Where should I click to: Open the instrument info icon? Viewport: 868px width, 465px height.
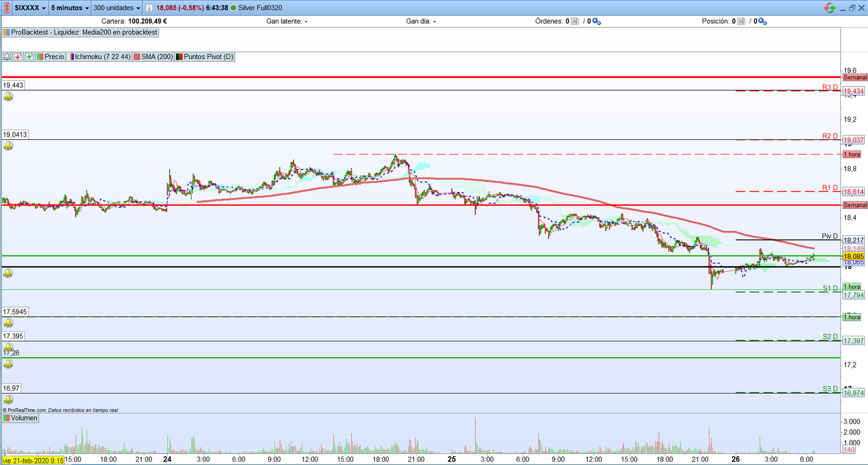[149, 8]
